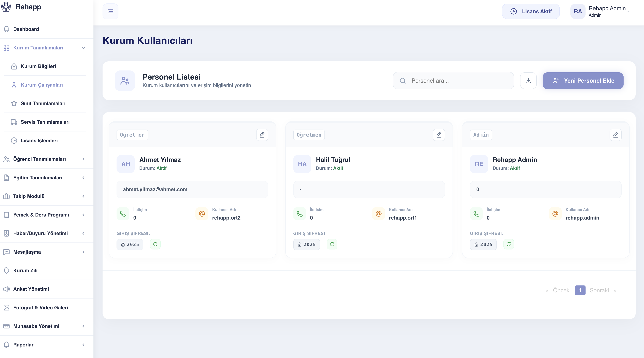Expand the Yemek & Ders Programı chevron
644x358 pixels.
click(83, 215)
